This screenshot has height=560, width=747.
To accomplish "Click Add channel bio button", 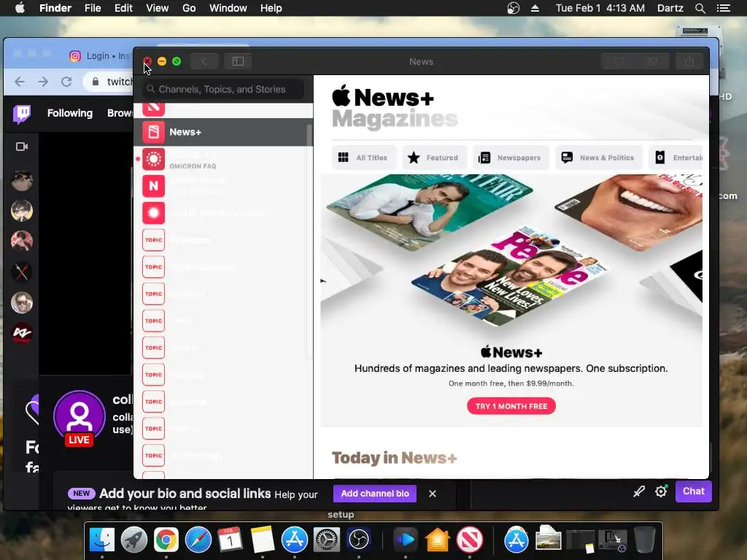I will click(x=375, y=494).
